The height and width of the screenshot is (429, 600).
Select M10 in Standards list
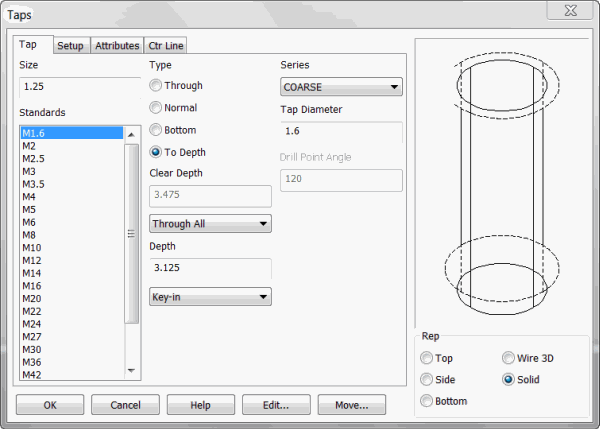[72, 248]
